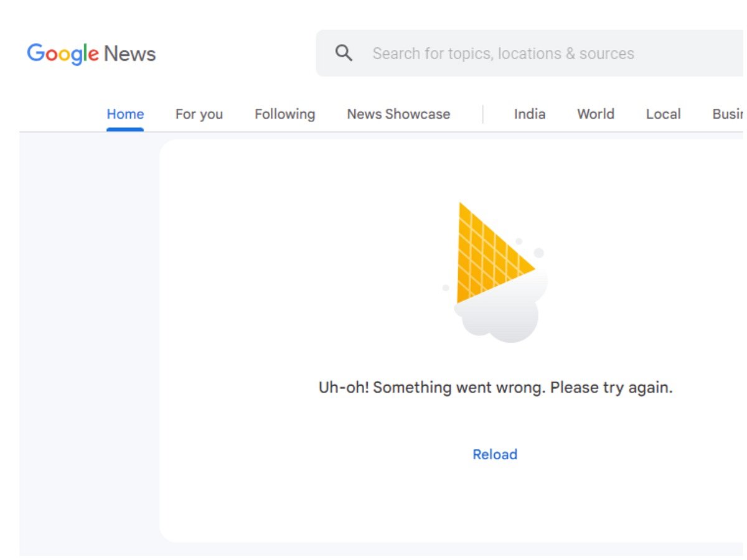Click the magnifying glass search icon
This screenshot has width=747, height=560.
tap(344, 53)
